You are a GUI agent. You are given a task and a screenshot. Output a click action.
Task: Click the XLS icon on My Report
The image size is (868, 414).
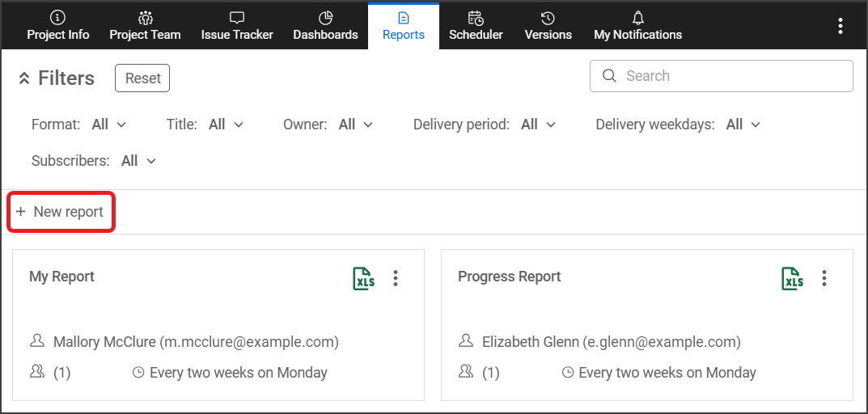coord(363,278)
